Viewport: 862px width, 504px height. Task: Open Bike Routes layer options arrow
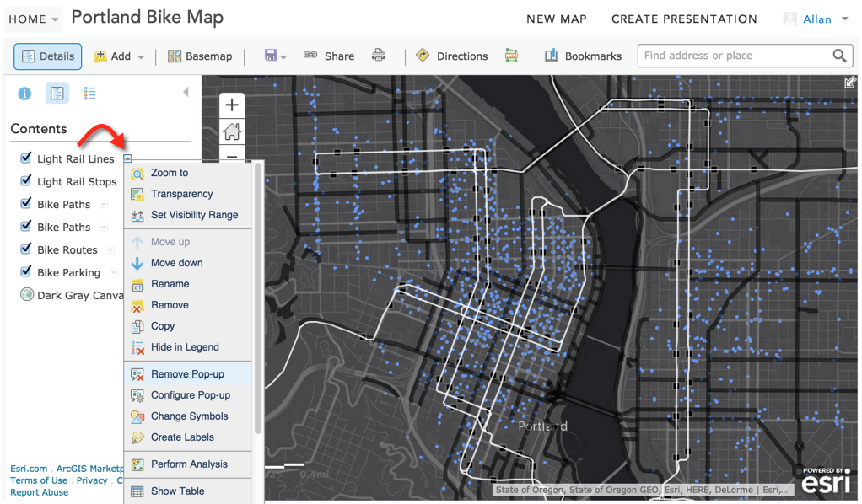pyautogui.click(x=110, y=249)
